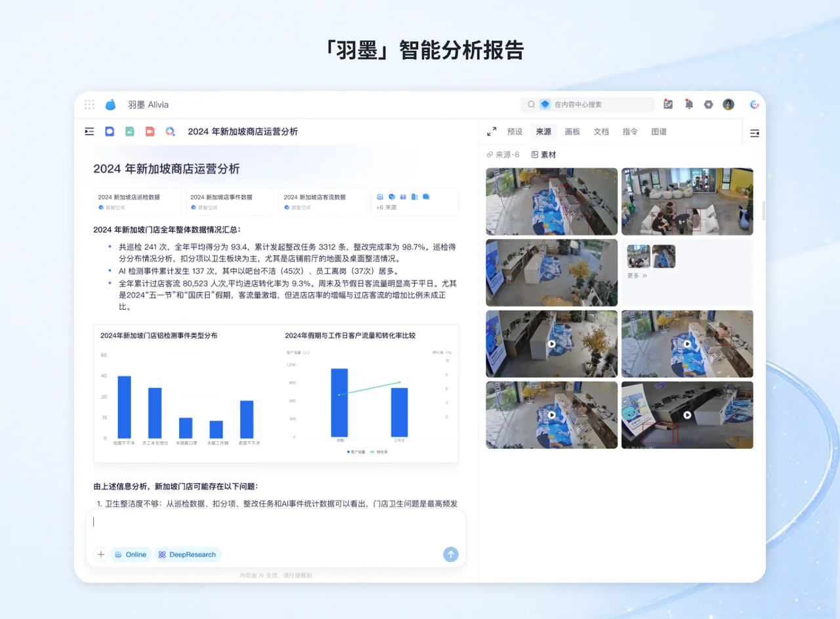
Task: Switch to the 图谱 tab
Action: coord(659,132)
